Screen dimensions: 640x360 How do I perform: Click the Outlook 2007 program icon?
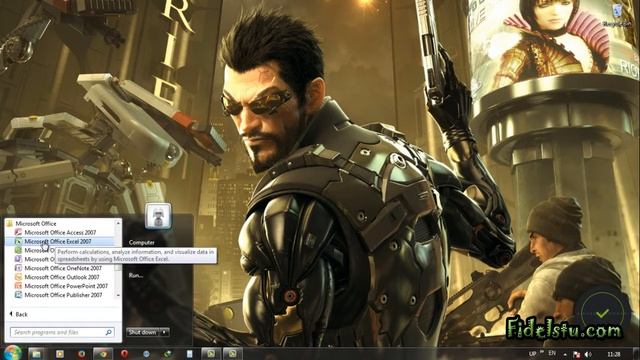[x=18, y=277]
